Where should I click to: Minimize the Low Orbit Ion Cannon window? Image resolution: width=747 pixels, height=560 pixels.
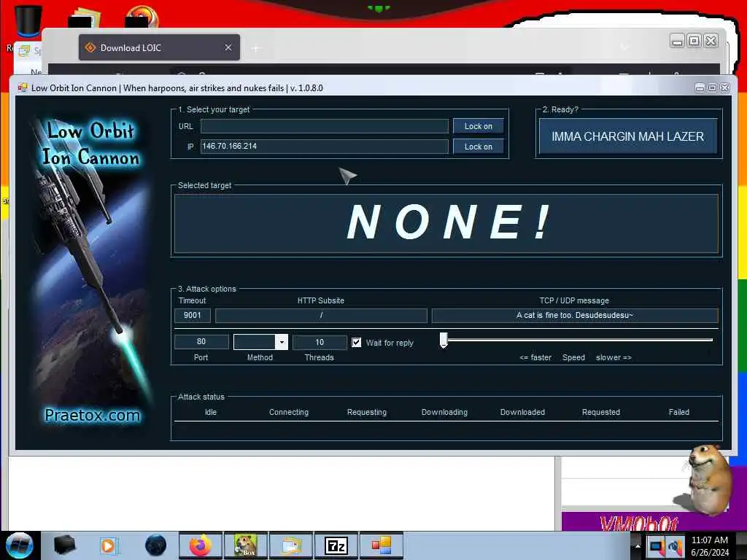(700, 87)
